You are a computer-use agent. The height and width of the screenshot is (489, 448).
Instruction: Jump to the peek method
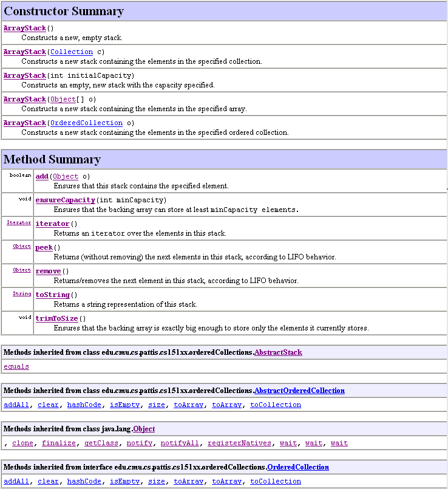coord(44,247)
